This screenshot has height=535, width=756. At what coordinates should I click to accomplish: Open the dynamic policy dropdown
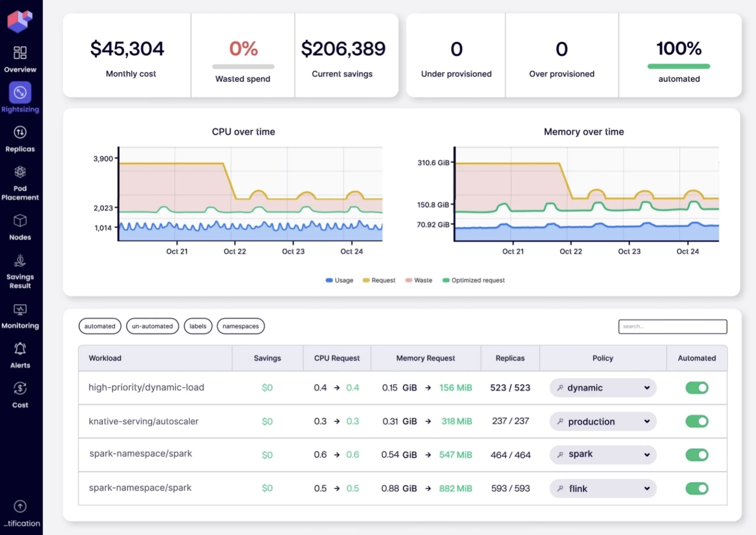[x=603, y=387]
